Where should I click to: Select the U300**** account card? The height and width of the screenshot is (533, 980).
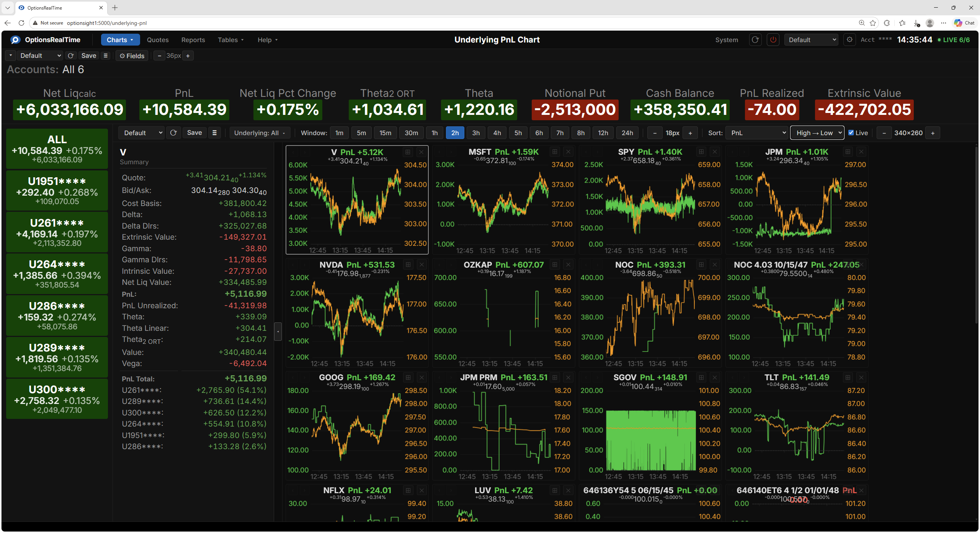[57, 399]
